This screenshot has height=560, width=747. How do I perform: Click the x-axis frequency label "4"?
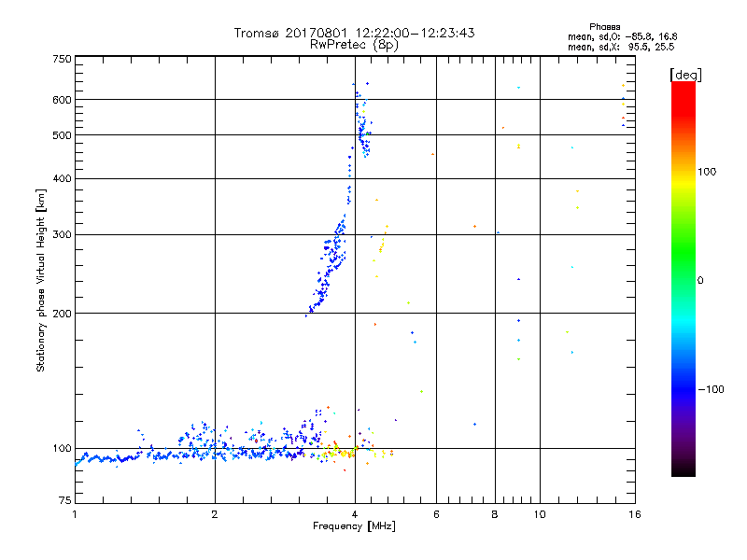point(355,514)
